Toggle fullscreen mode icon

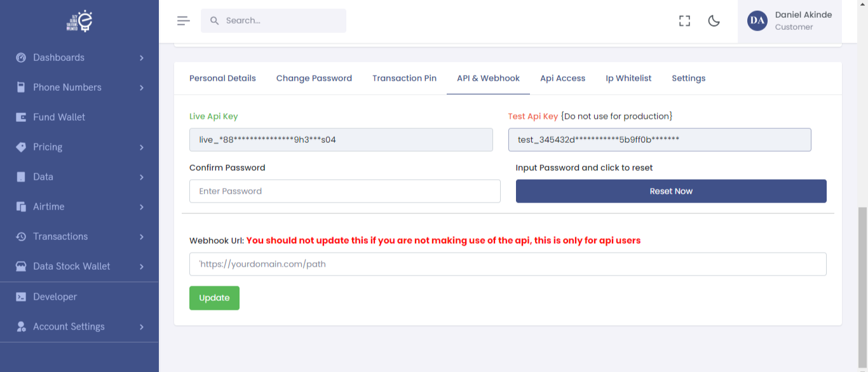[684, 21]
